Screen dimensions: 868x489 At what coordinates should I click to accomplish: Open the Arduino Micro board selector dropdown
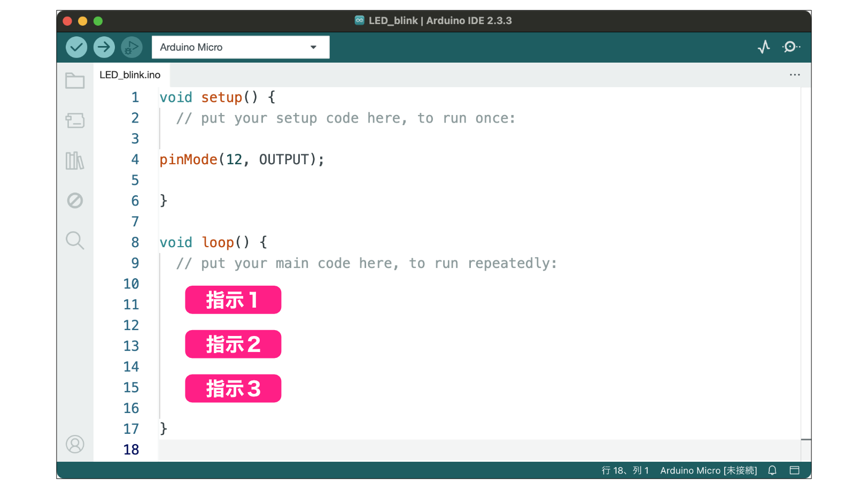coord(241,47)
